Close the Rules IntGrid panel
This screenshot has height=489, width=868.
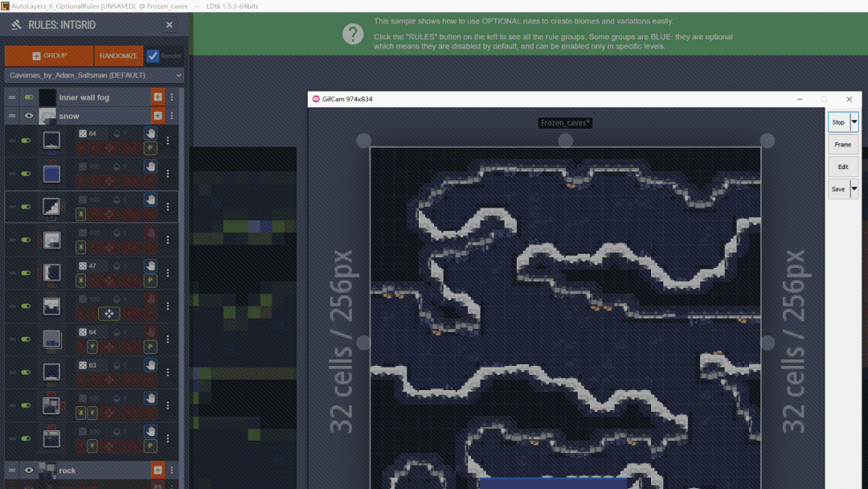(170, 25)
